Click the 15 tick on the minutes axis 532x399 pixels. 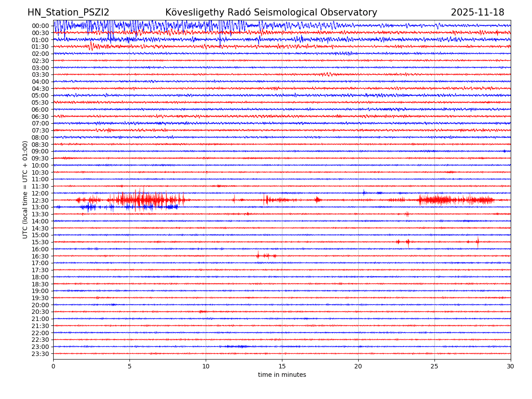(x=282, y=367)
